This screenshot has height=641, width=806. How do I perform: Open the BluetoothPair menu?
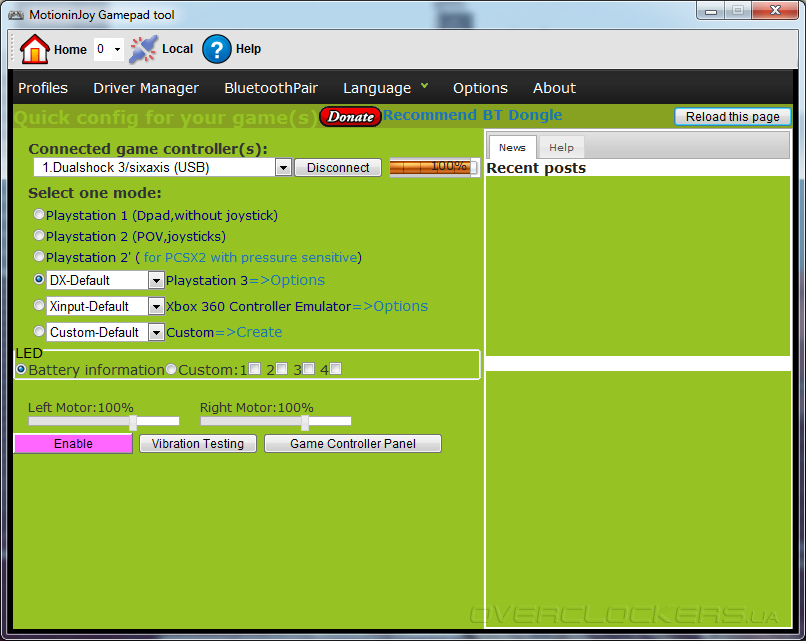pyautogui.click(x=271, y=88)
